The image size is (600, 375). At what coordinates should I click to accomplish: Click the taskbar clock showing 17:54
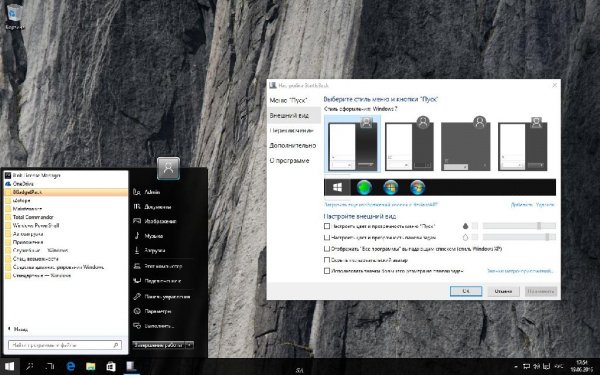(581, 366)
